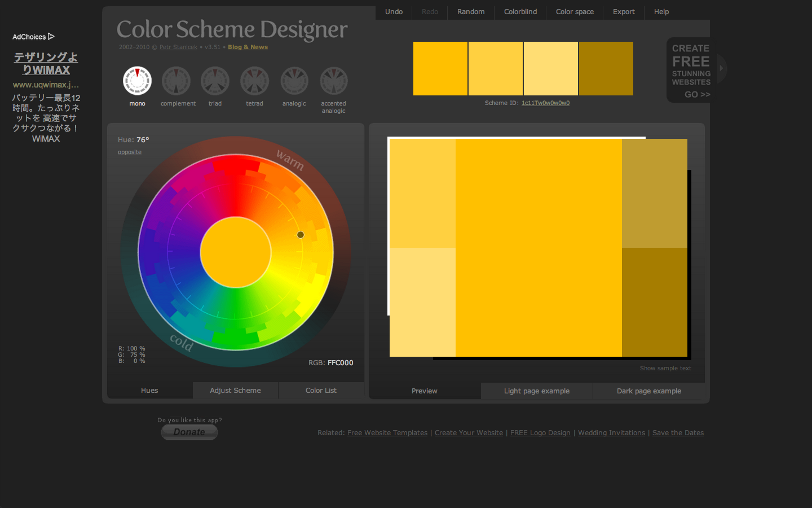Switch to the Adjust Scheme tab
812x508 pixels.
point(235,391)
